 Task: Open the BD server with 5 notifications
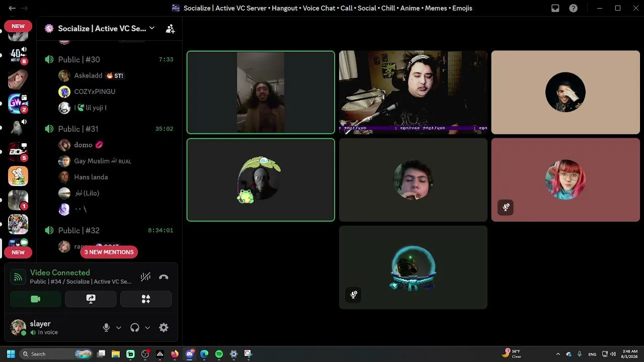tap(18, 151)
